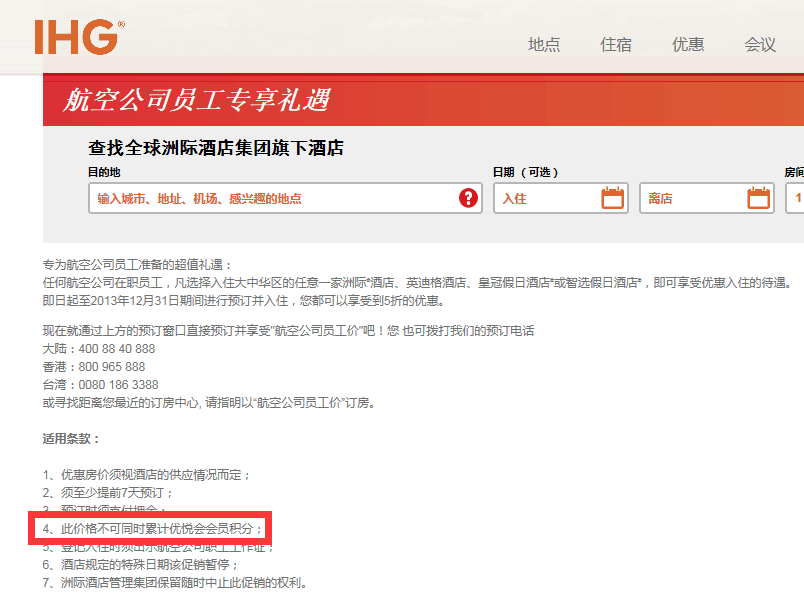The height and width of the screenshot is (604, 804).
Task: Open the 住宿 menu
Action: 616,45
